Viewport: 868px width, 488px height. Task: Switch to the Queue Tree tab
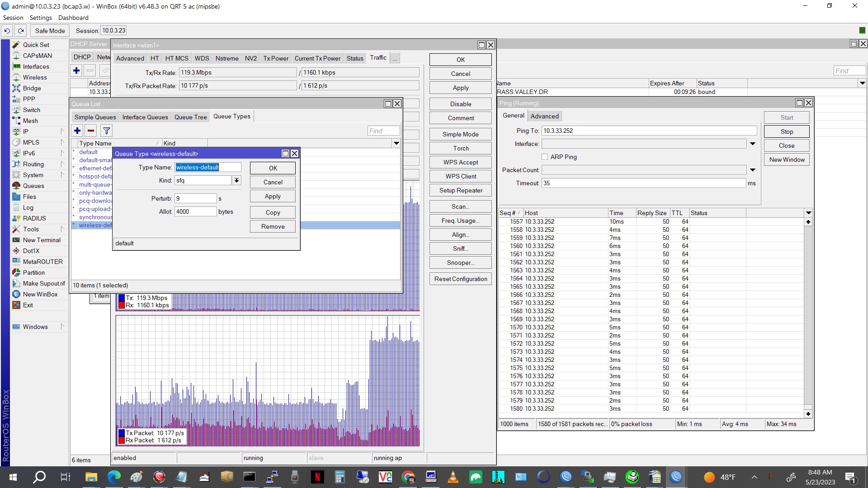(x=190, y=117)
